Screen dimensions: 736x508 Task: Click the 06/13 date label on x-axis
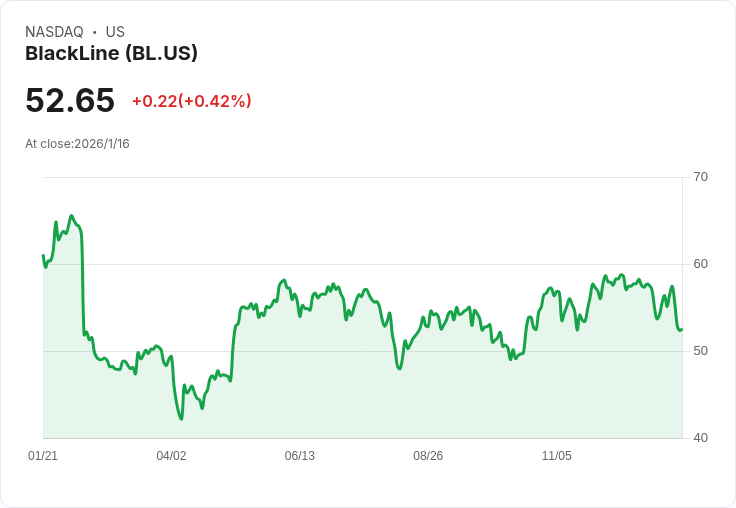click(299, 455)
